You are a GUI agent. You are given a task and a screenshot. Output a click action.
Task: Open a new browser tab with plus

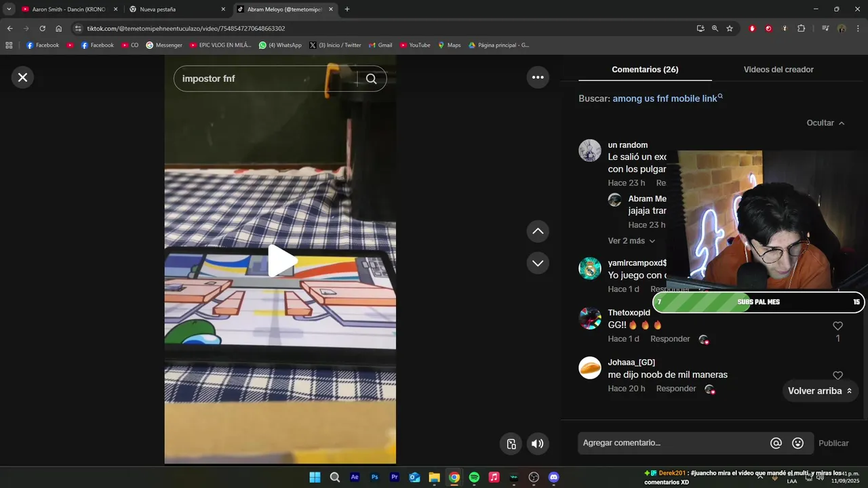coord(347,9)
